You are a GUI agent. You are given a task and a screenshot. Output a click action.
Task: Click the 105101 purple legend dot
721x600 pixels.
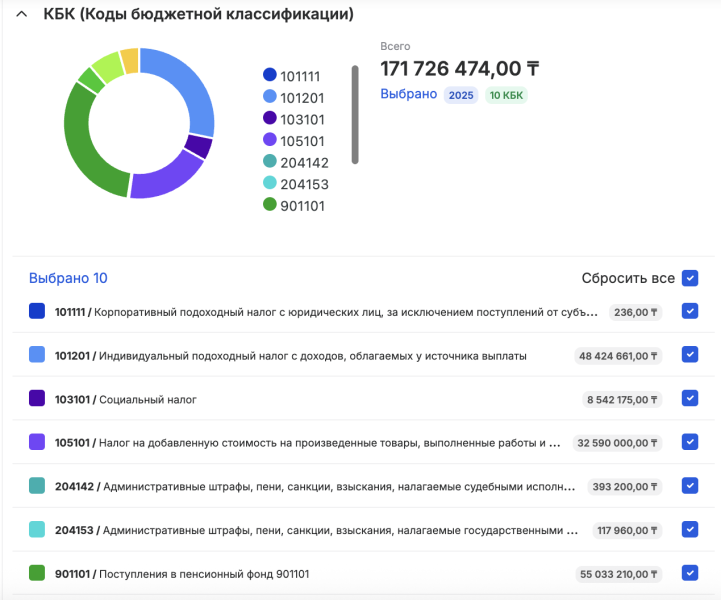pyautogui.click(x=269, y=141)
